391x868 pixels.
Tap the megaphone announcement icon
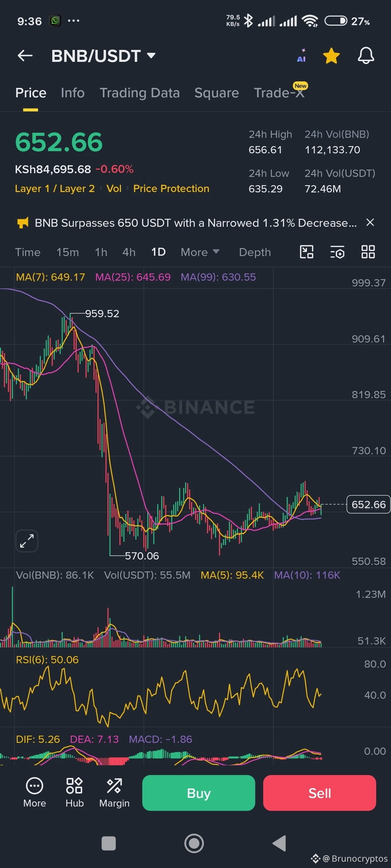click(x=22, y=223)
